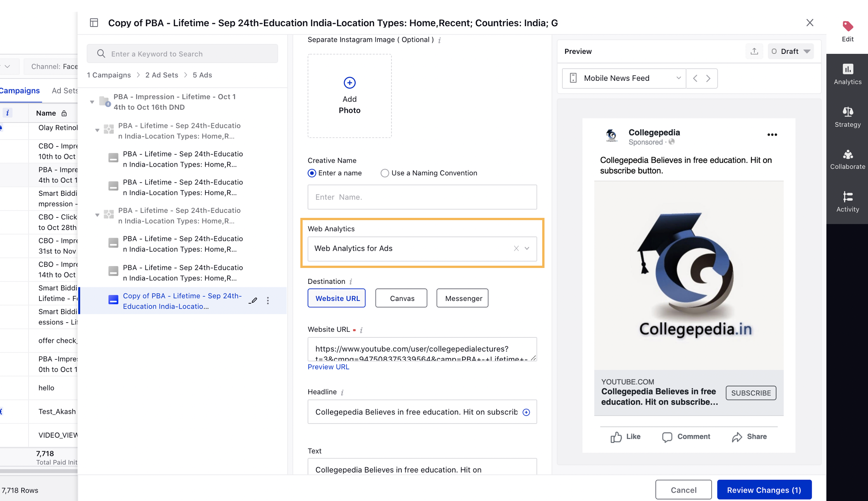
Task: Click the Share arrow icon in preview
Action: 737,437
